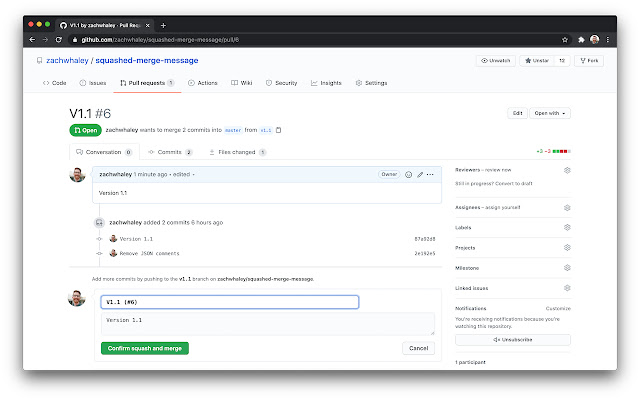The width and height of the screenshot is (640, 400).
Task: Open the Chrome three-dot menu
Action: 608,40
